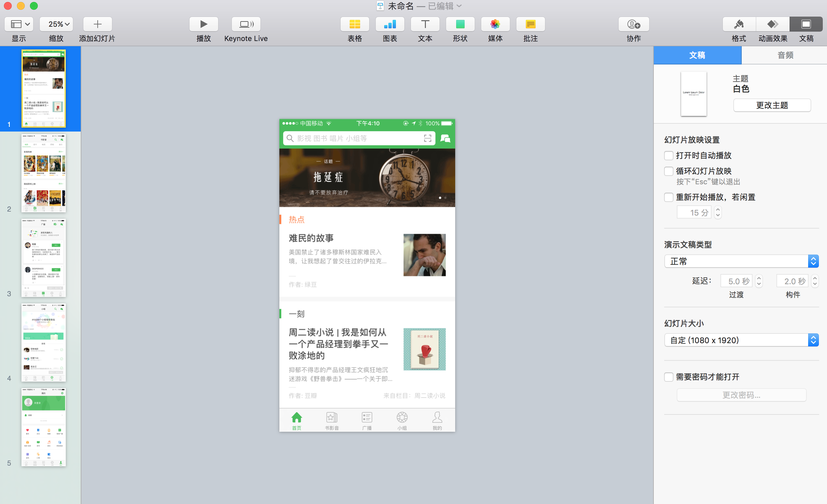Click the 周二读小说 article headline
This screenshot has height=504, width=827.
pos(338,344)
